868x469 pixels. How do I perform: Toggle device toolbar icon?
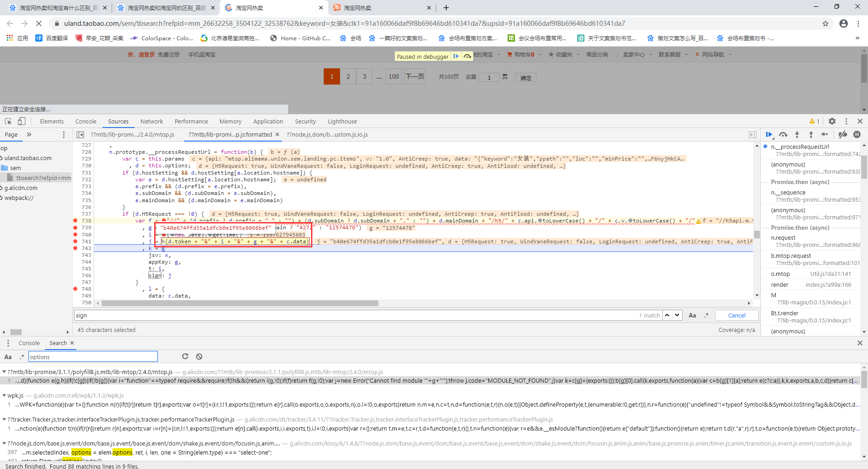pos(21,121)
